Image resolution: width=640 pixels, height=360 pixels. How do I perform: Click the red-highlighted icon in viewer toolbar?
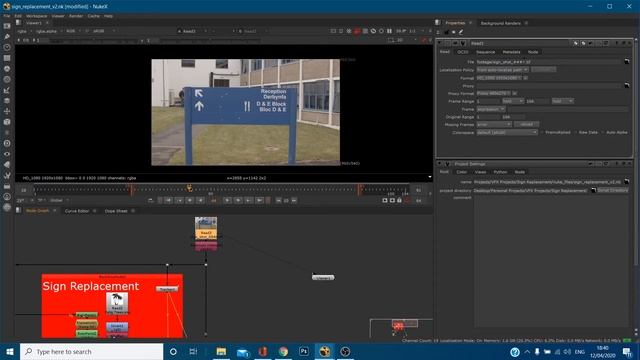357,31
